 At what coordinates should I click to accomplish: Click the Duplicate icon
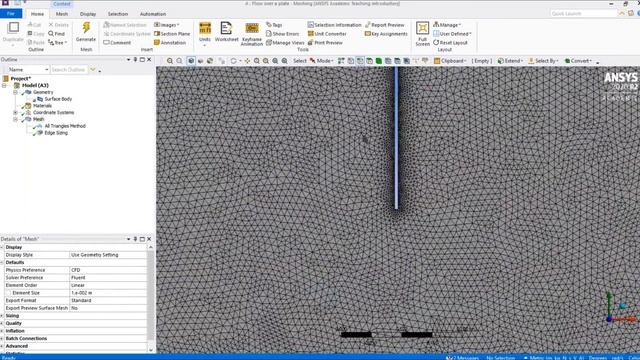coord(13,32)
